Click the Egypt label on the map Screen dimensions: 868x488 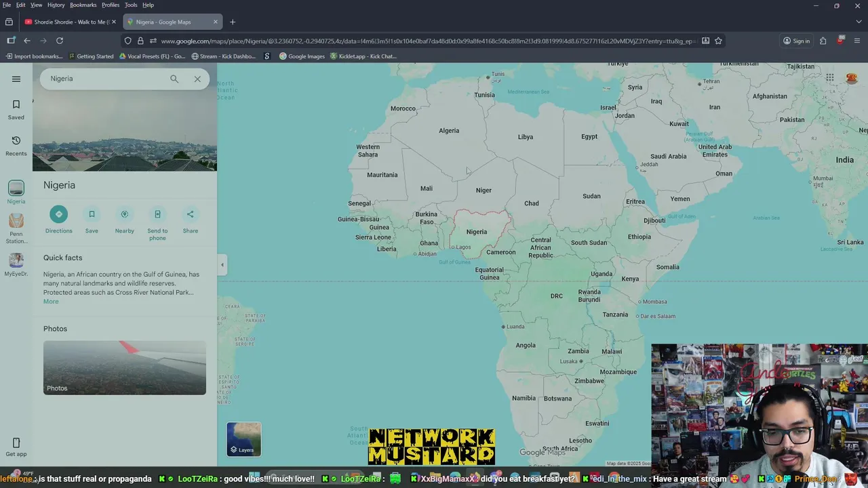[589, 137]
